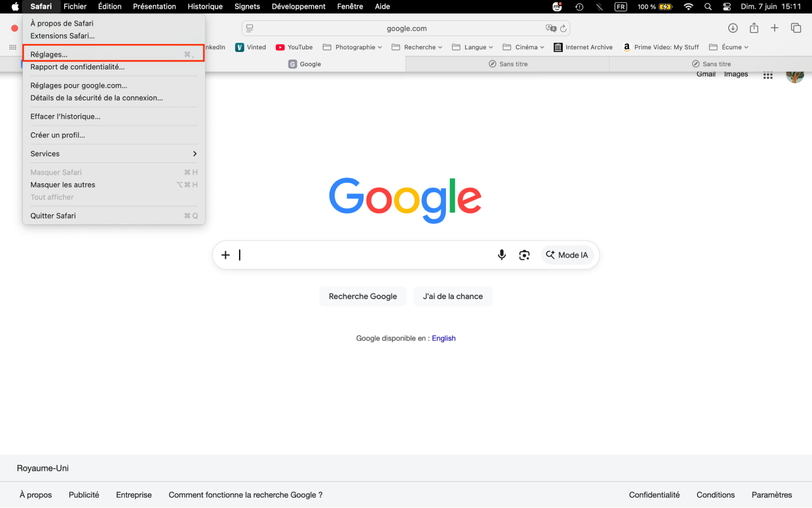This screenshot has height=508, width=812.
Task: Open the battery status menu
Action: pos(655,7)
